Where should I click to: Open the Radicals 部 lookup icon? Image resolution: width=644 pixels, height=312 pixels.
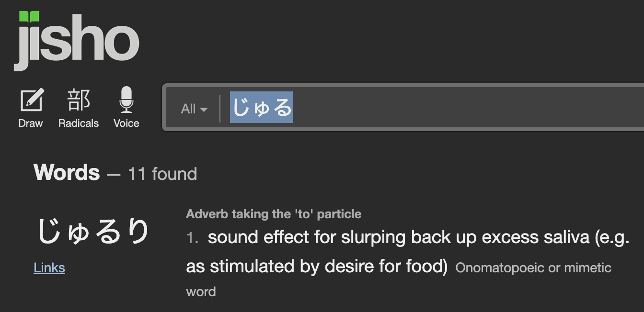point(79,100)
